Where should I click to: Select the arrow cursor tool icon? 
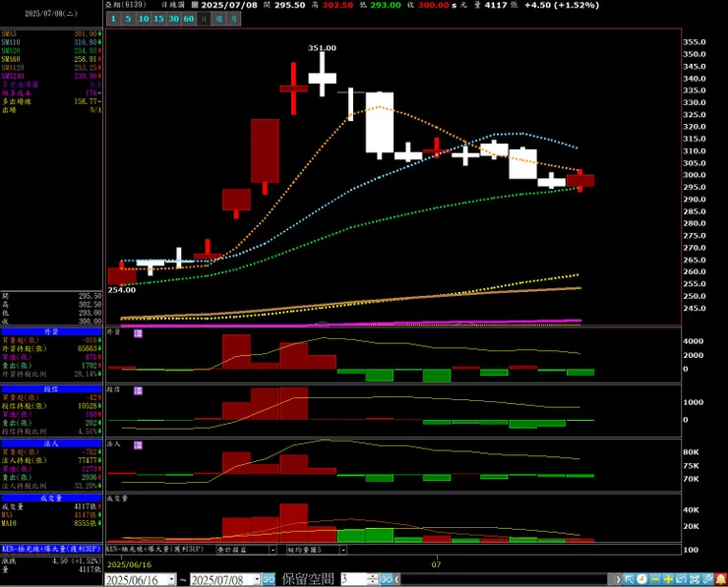[629, 579]
